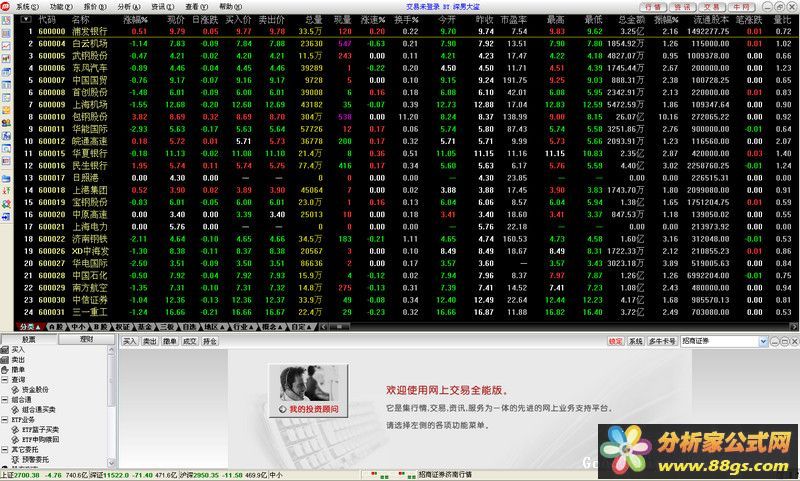Screen dimensions: 800x481
Task: Switch to the 权证 tab
Action: coord(122,326)
